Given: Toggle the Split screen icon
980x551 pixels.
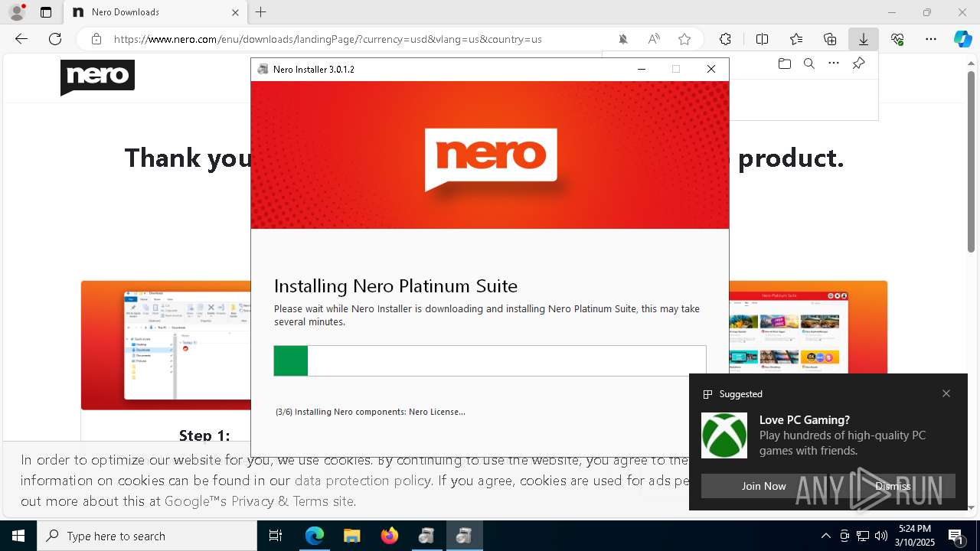Looking at the screenshot, I should pos(763,39).
